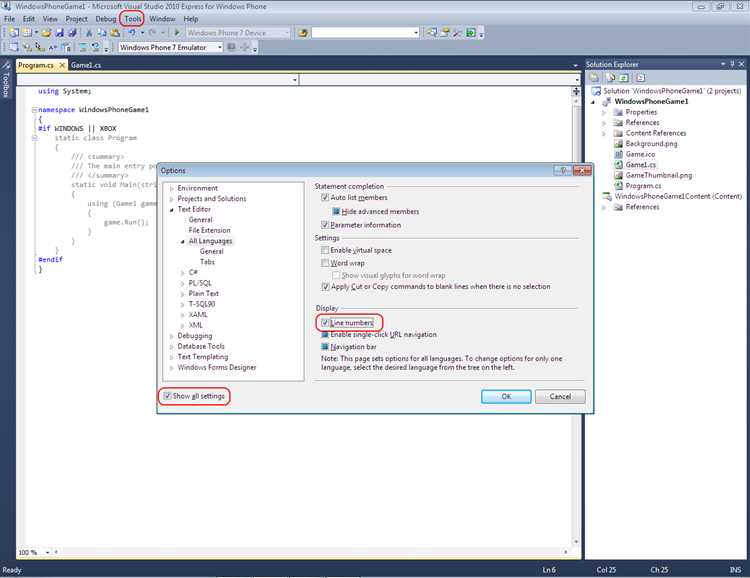Toggle Enable single-click URL navigation checkbox
Screen dimensions: 750x578
point(325,334)
